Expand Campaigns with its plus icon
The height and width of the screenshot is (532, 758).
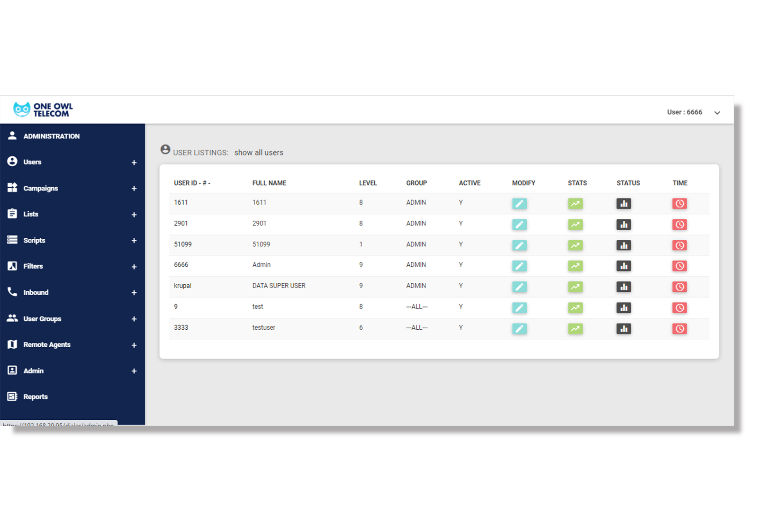[134, 189]
